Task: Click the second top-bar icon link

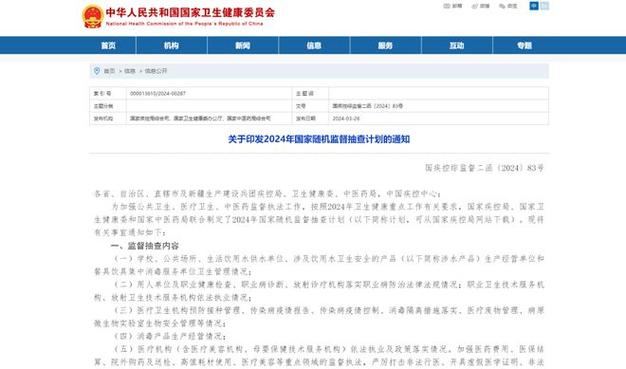Action: pyautogui.click(x=481, y=6)
